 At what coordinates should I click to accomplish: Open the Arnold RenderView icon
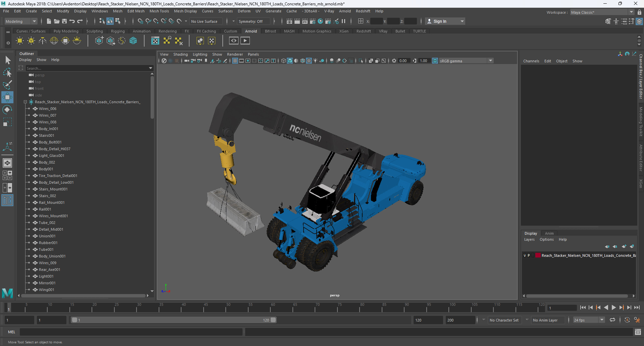pos(234,41)
